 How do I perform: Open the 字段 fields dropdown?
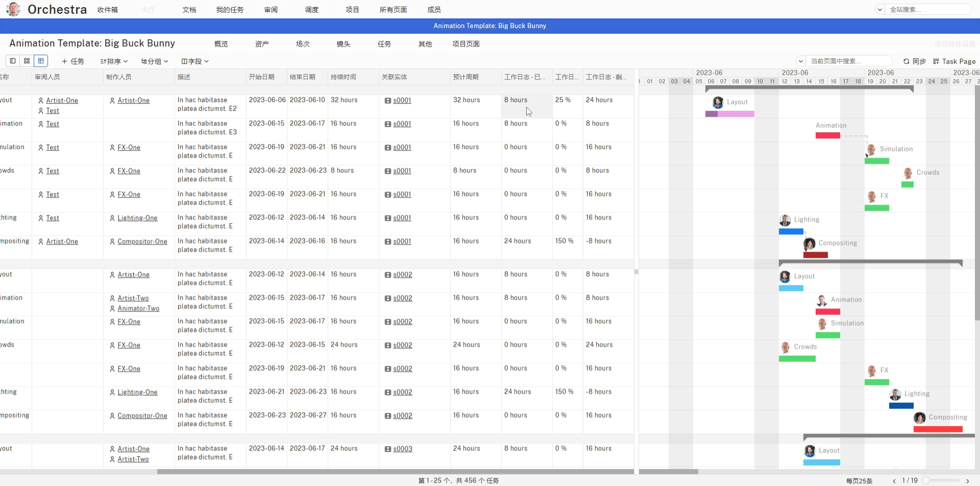[x=195, y=61]
